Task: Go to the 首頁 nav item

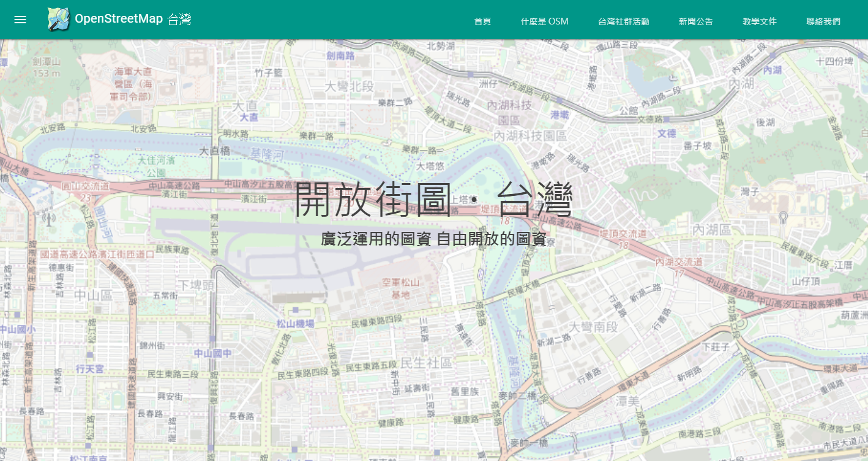Action: (x=482, y=21)
